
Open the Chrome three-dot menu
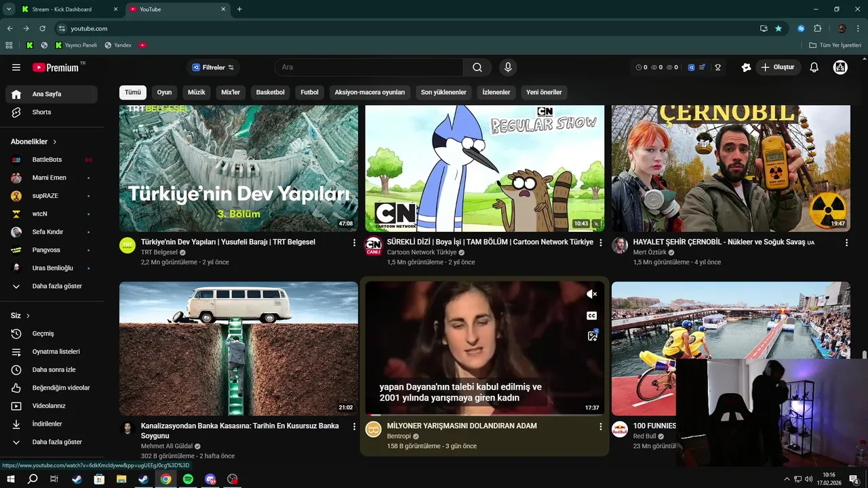tap(859, 28)
